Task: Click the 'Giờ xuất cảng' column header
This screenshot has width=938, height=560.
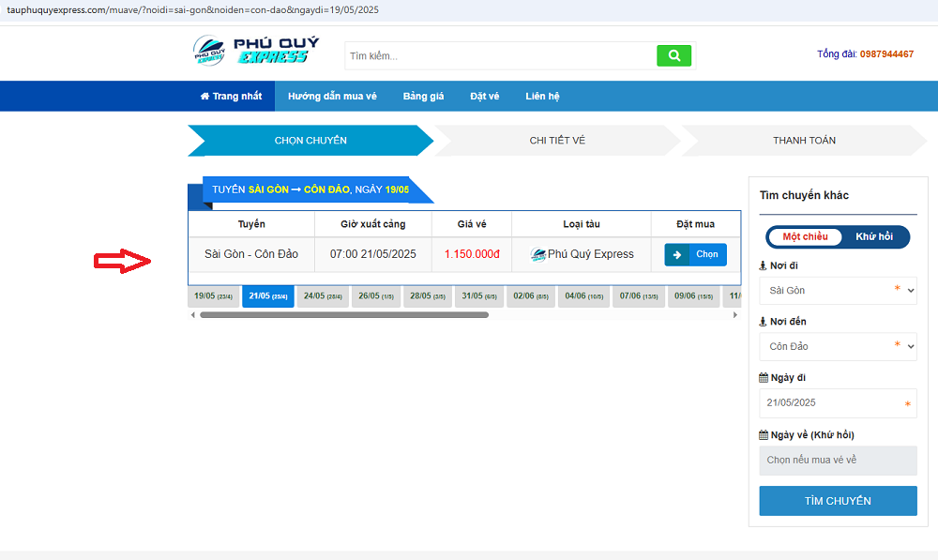Action: (x=372, y=224)
